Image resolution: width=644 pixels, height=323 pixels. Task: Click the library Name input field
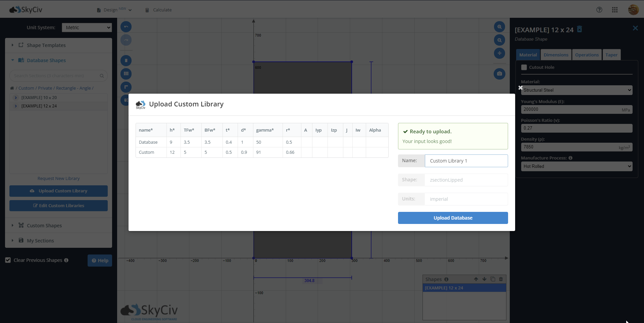466,161
